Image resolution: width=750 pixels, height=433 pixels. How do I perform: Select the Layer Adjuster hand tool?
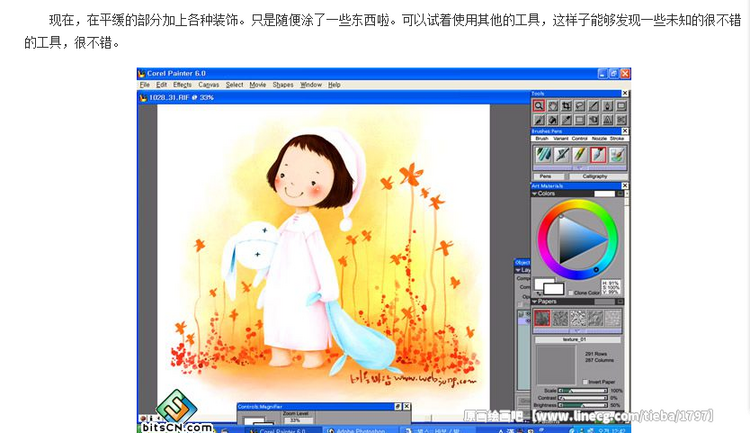pos(594,120)
